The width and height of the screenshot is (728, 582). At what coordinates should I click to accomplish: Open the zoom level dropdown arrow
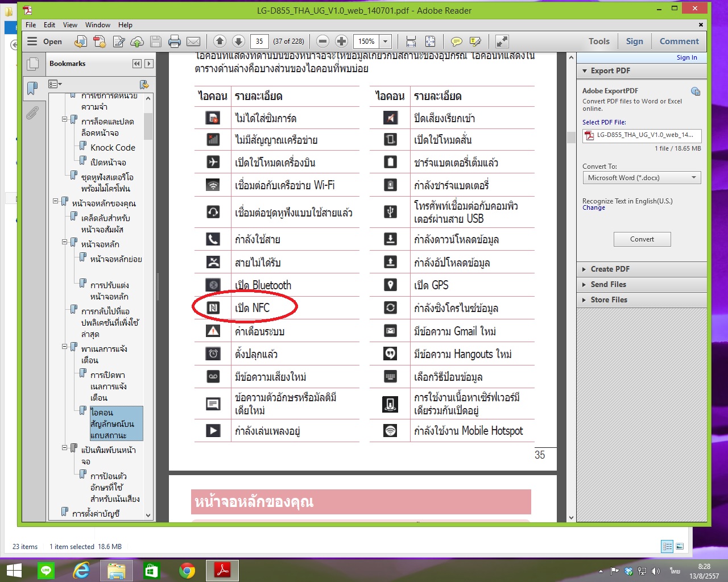tap(385, 41)
